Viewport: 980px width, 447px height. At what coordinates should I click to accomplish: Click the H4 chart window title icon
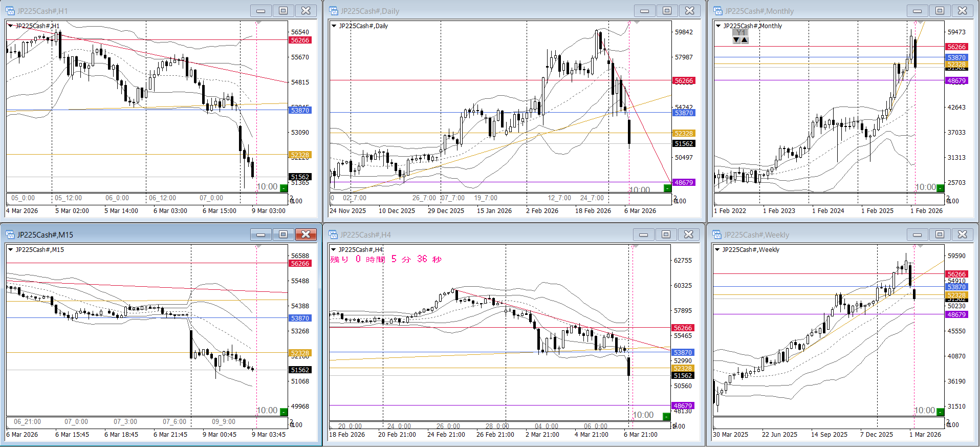tap(334, 235)
